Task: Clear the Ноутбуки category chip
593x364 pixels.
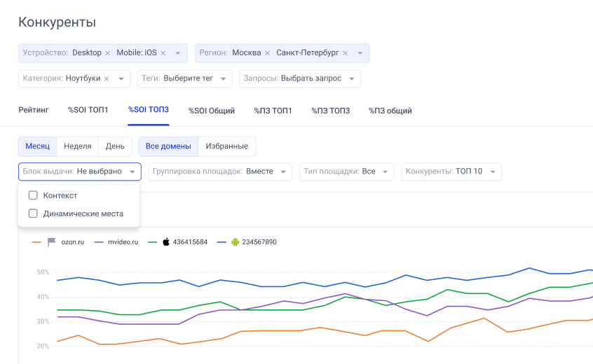Action: [107, 78]
